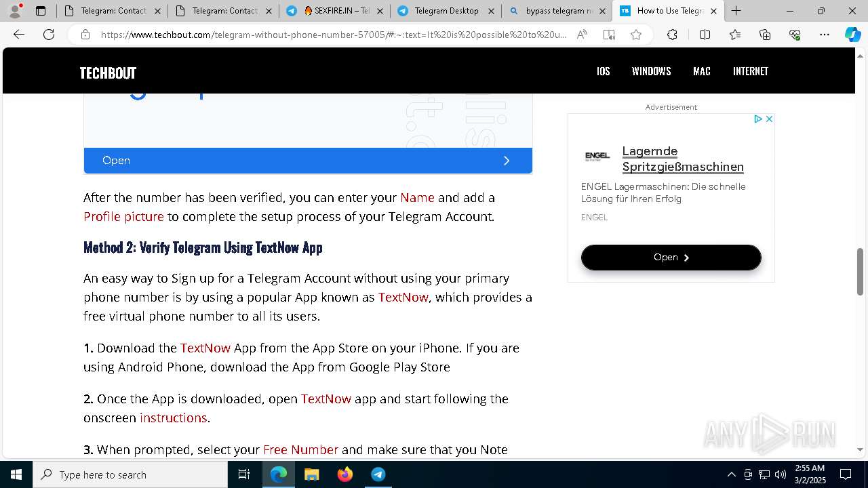Click the scrollbar down arrow
The width and height of the screenshot is (868, 488).
tap(860, 449)
